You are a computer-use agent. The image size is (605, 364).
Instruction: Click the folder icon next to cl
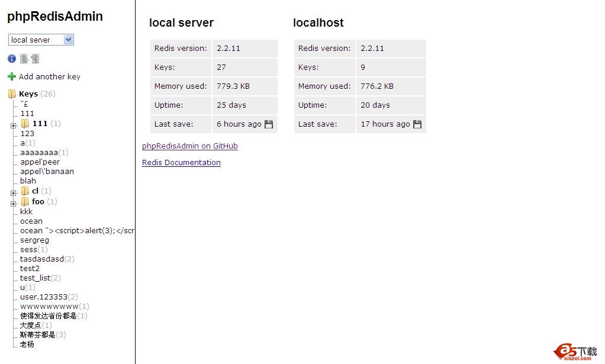(x=25, y=191)
